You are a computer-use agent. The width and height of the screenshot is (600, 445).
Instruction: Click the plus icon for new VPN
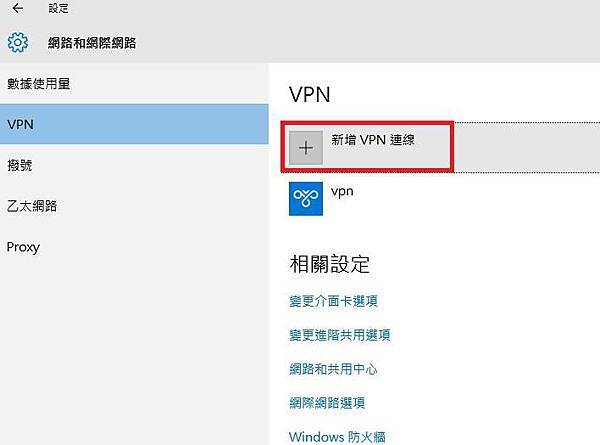point(305,148)
